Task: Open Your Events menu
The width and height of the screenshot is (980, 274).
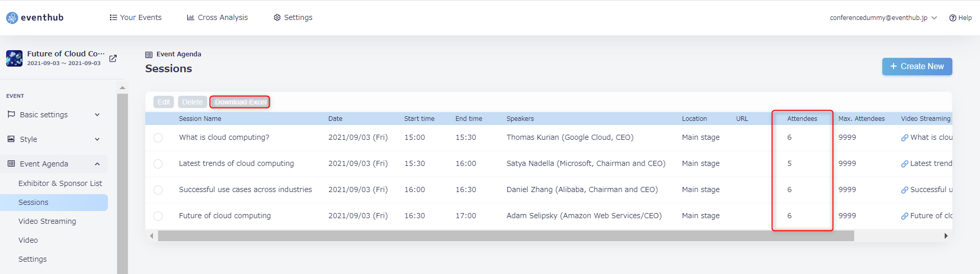Action: [136, 17]
